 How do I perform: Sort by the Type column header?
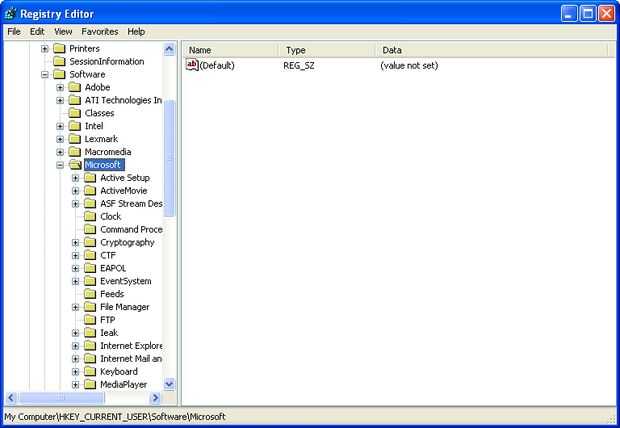(327, 50)
